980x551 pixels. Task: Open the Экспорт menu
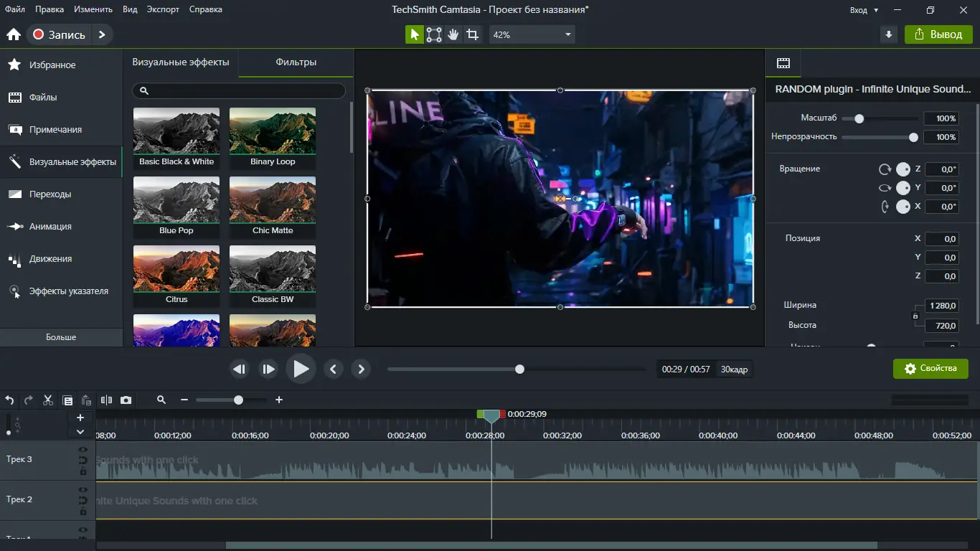(163, 9)
